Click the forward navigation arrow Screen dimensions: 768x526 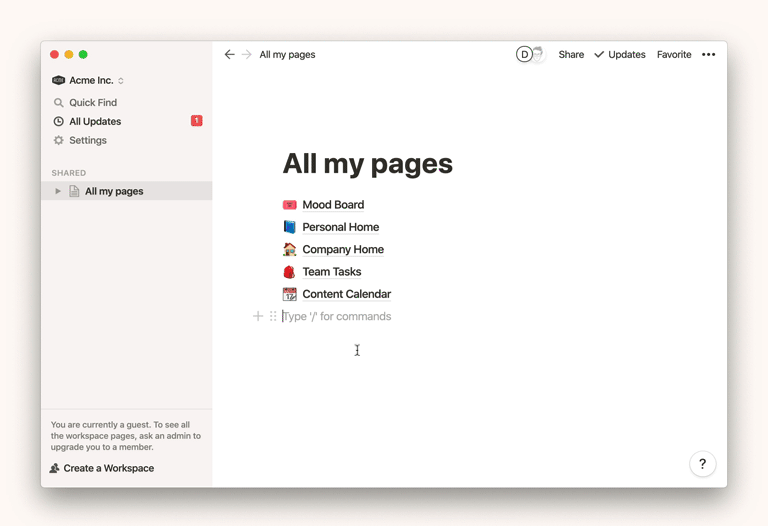pos(247,55)
